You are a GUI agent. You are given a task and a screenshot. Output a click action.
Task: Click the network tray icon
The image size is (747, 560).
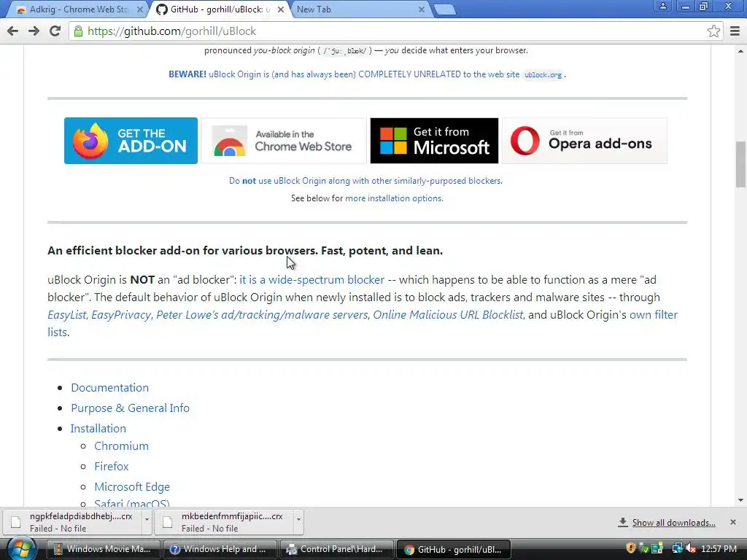pyautogui.click(x=677, y=548)
